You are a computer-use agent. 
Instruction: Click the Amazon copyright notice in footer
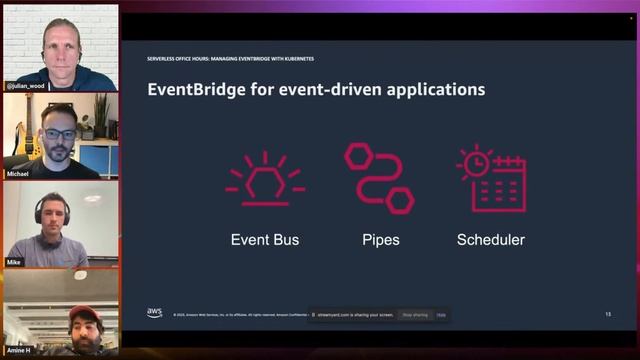coord(240,315)
